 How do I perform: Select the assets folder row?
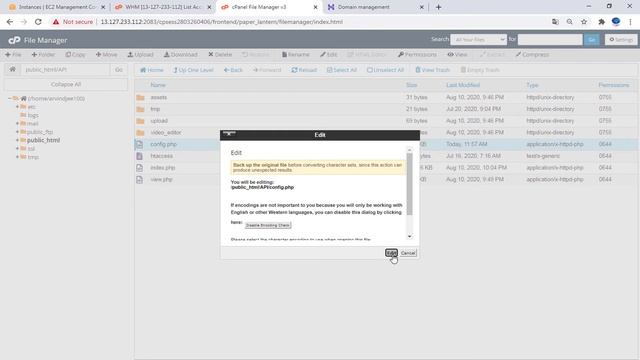386,98
